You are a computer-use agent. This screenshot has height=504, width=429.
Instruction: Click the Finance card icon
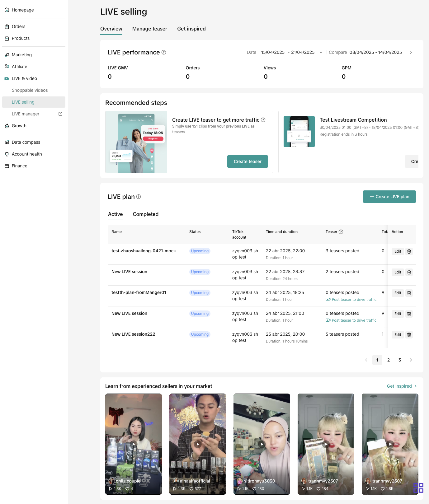[7, 166]
